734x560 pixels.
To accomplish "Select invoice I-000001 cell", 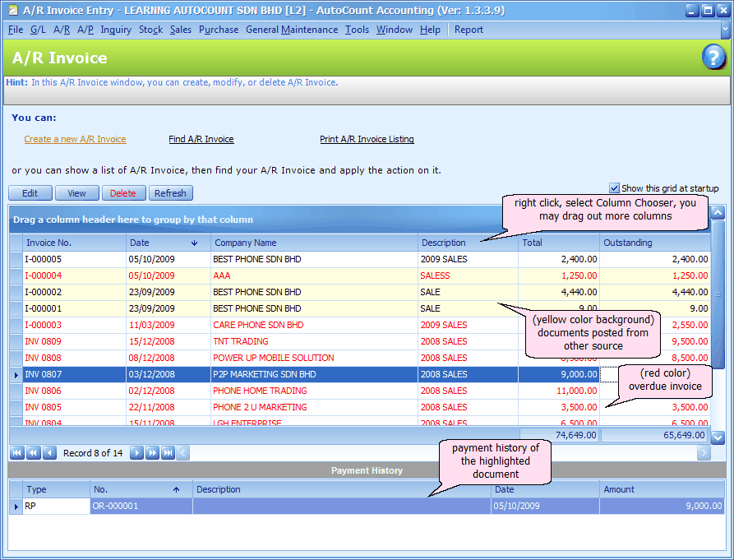I will [74, 308].
